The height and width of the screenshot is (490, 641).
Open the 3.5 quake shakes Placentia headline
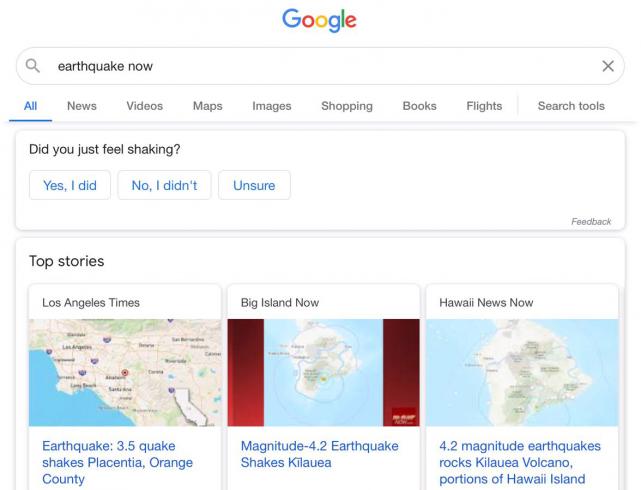pos(118,462)
